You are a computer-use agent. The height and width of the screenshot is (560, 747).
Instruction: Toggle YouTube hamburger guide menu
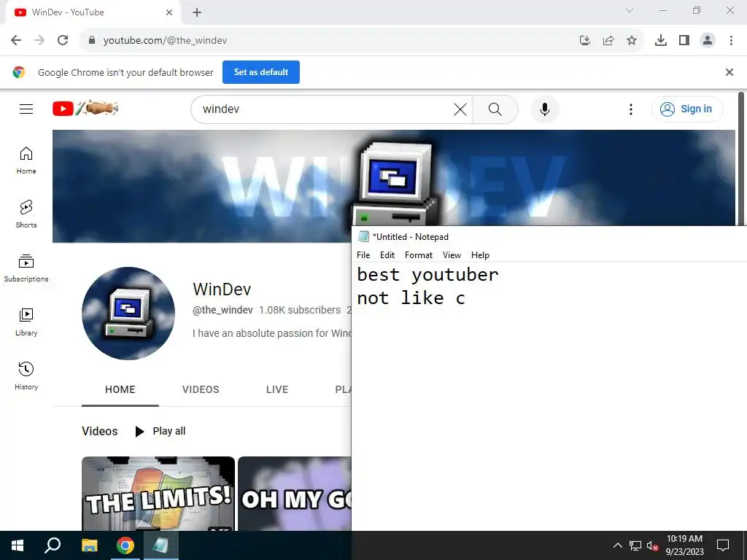point(26,109)
